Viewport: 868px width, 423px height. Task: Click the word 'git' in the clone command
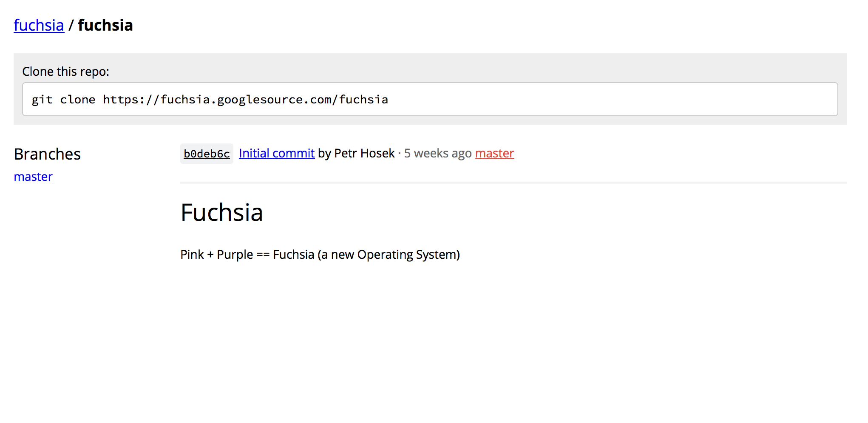[42, 100]
